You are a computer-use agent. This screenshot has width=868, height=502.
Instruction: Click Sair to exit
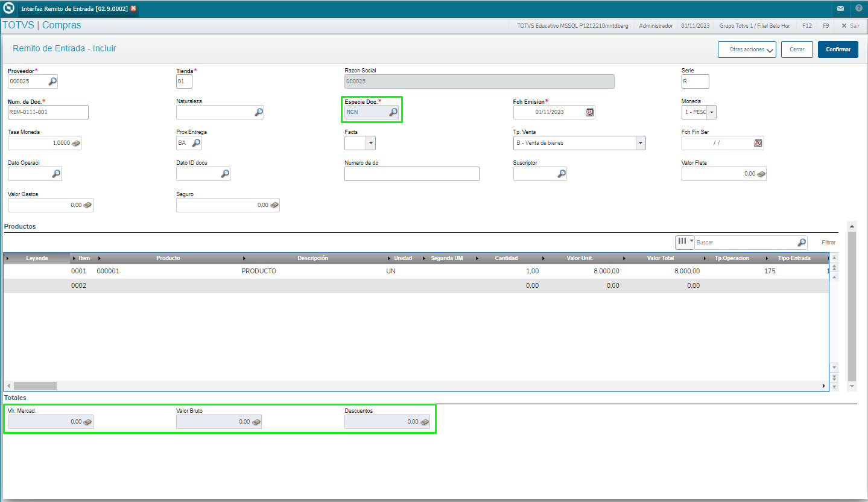[x=851, y=26]
